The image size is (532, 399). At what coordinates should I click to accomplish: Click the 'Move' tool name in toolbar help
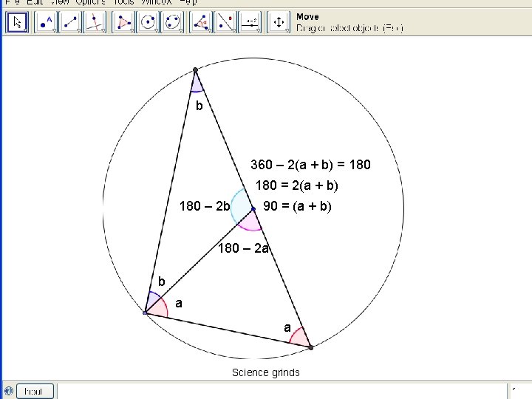click(307, 16)
